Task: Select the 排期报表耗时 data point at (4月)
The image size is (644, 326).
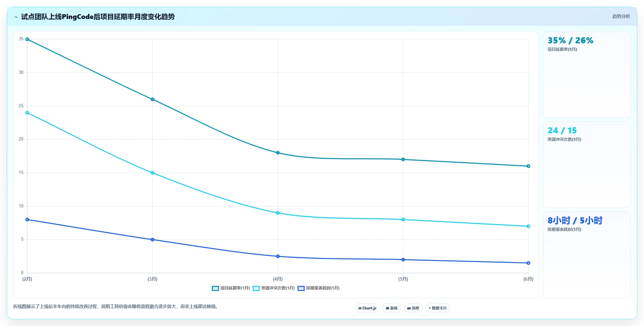Action: [x=278, y=256]
